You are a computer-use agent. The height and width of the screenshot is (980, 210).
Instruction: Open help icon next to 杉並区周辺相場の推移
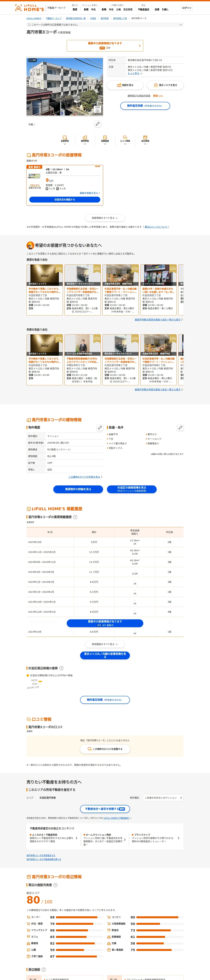[61, 668]
